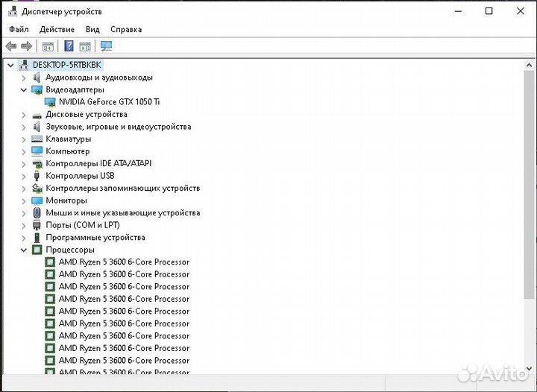This screenshot has width=537, height=392.
Task: Select the NVIDIA GeForce GTX 1050 Ti device
Action: click(109, 102)
